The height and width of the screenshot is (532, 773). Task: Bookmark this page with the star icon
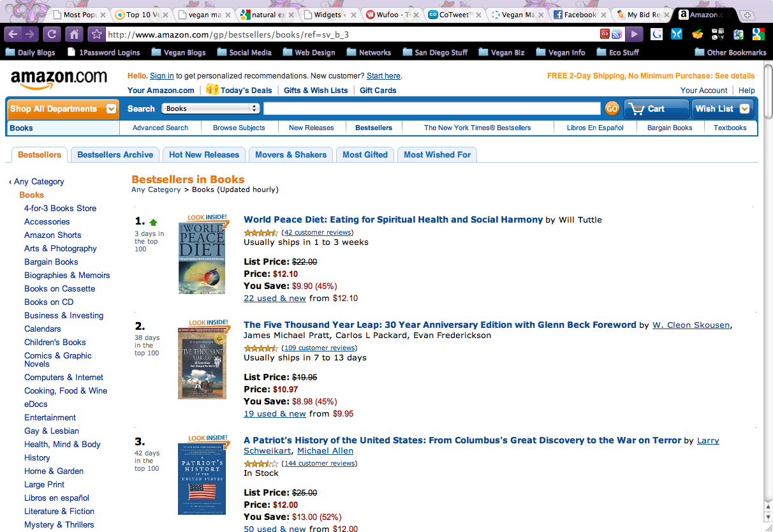coord(96,34)
